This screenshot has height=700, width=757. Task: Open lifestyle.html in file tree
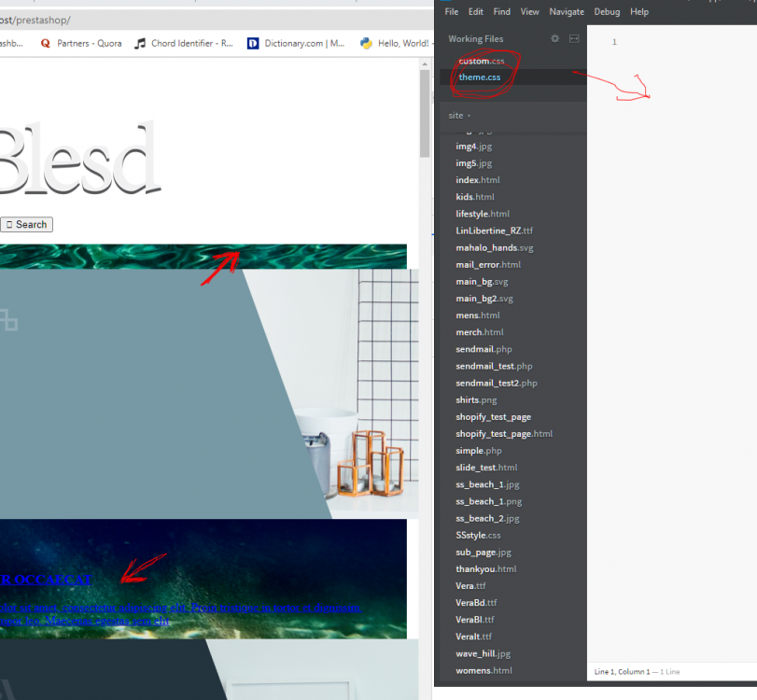click(x=483, y=214)
